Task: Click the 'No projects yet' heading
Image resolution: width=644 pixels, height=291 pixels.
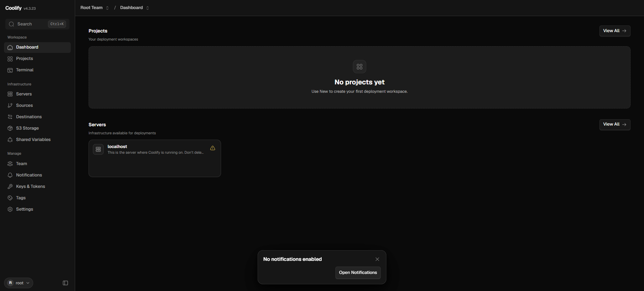Action: point(360,82)
